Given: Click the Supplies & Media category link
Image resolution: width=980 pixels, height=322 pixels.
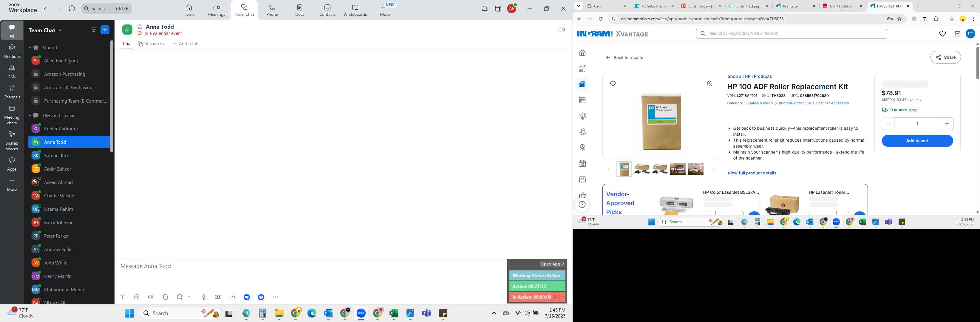Looking at the screenshot, I should [759, 103].
